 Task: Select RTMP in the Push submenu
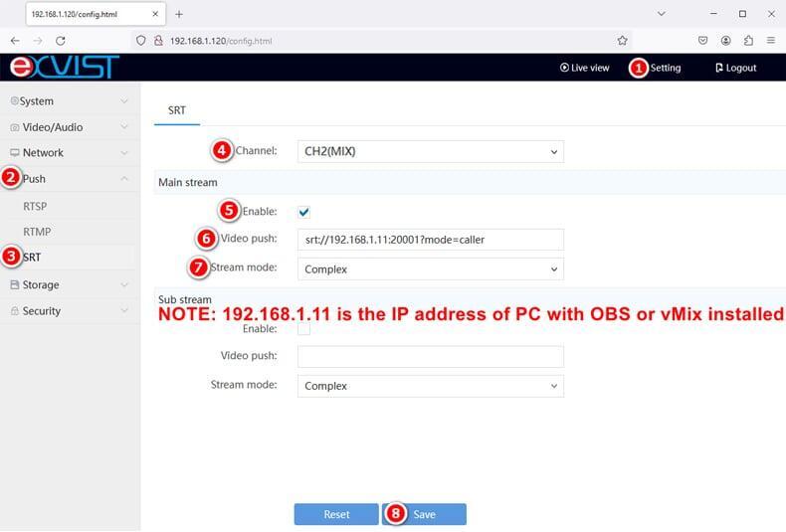pos(37,232)
